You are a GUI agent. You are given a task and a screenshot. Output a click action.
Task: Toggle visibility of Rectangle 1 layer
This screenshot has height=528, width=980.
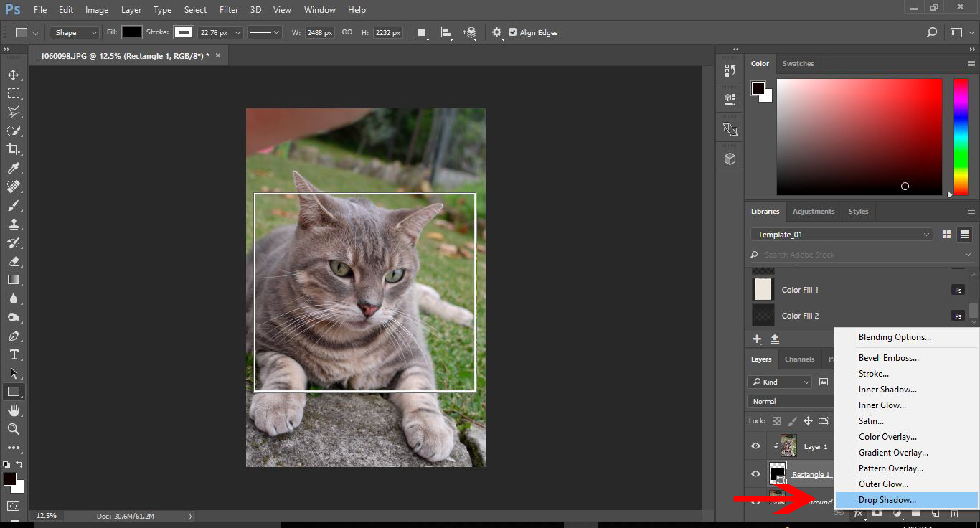755,474
